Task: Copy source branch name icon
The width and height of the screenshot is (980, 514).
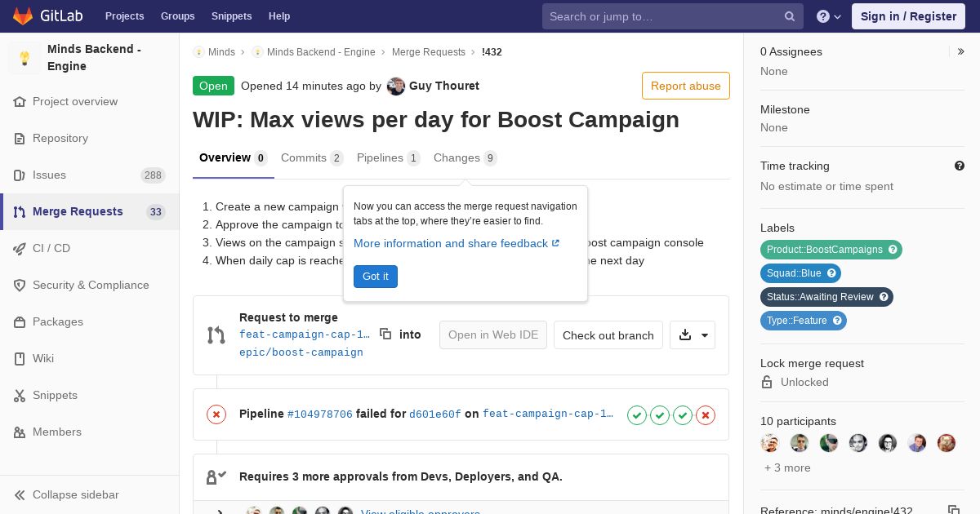Action: coord(385,334)
